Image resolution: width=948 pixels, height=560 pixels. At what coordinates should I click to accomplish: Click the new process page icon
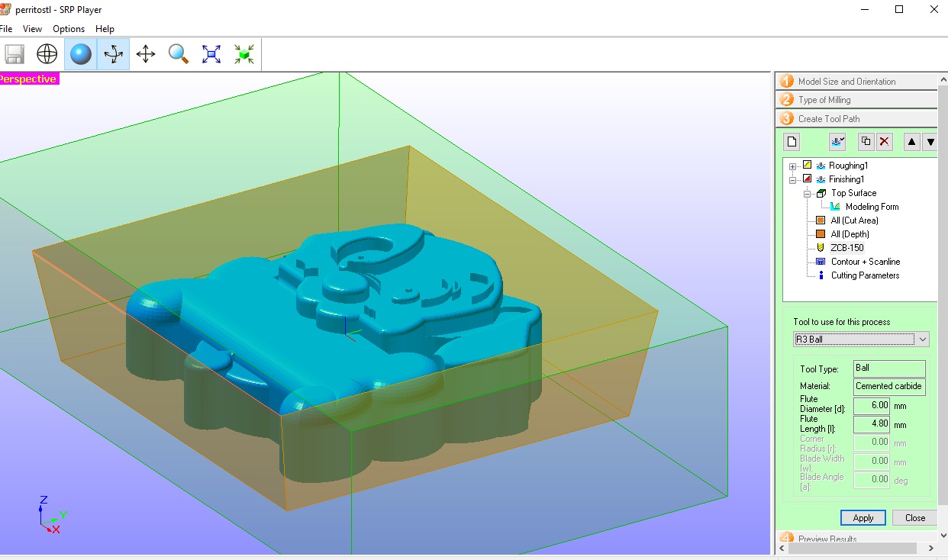tap(792, 141)
